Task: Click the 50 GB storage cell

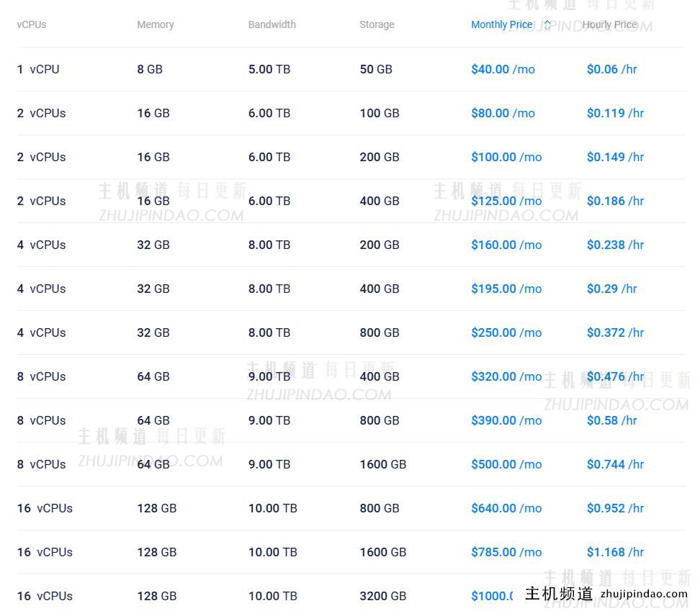Action: click(x=376, y=69)
